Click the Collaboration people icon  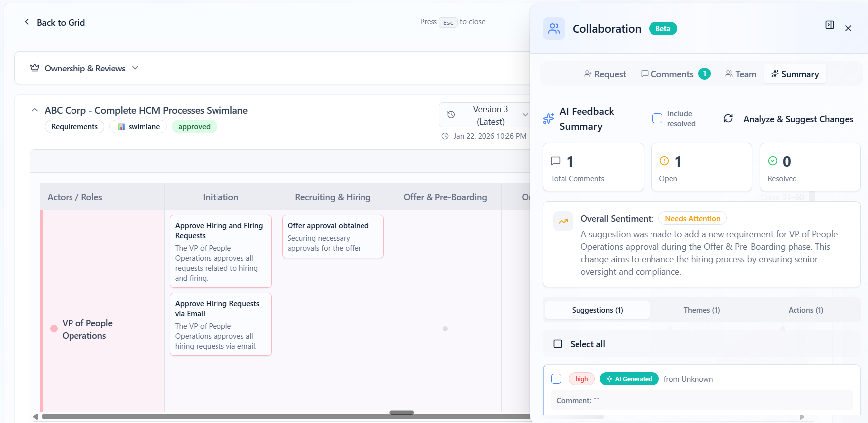click(554, 29)
